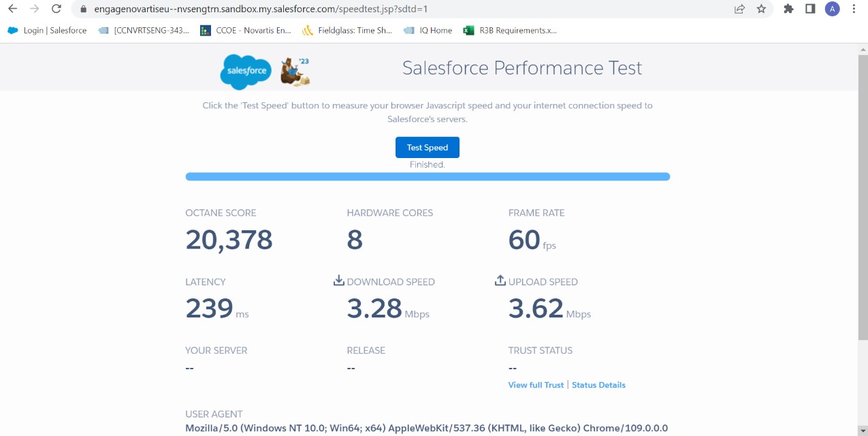Click the Upload Speed value 3.62

coord(536,309)
